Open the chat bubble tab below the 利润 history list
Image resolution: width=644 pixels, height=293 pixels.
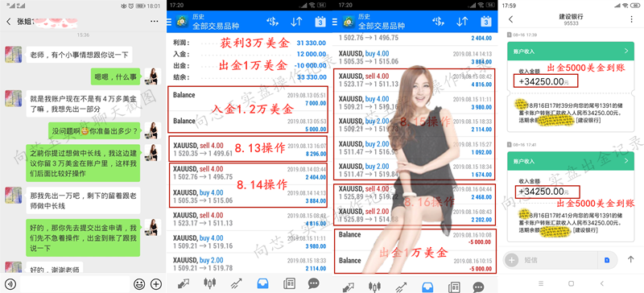[x=314, y=283]
